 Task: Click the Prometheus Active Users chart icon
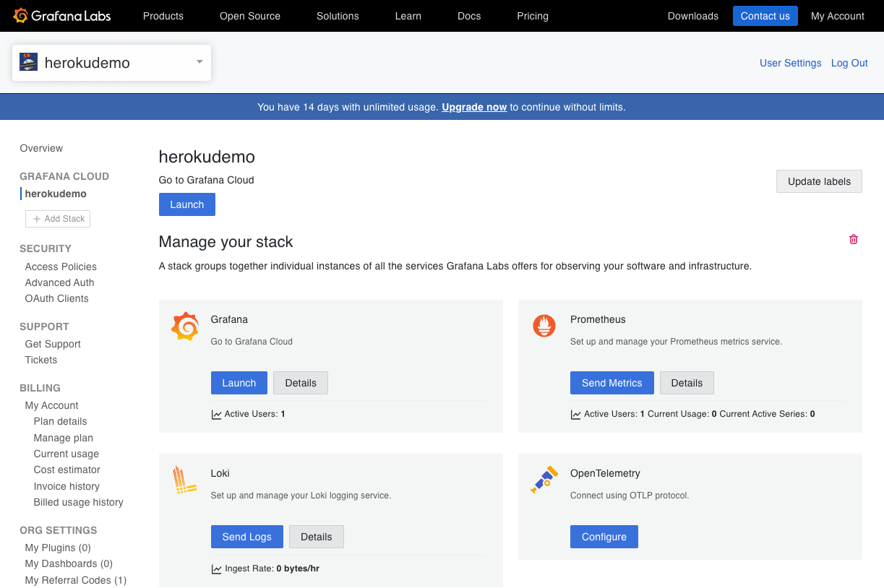point(576,415)
